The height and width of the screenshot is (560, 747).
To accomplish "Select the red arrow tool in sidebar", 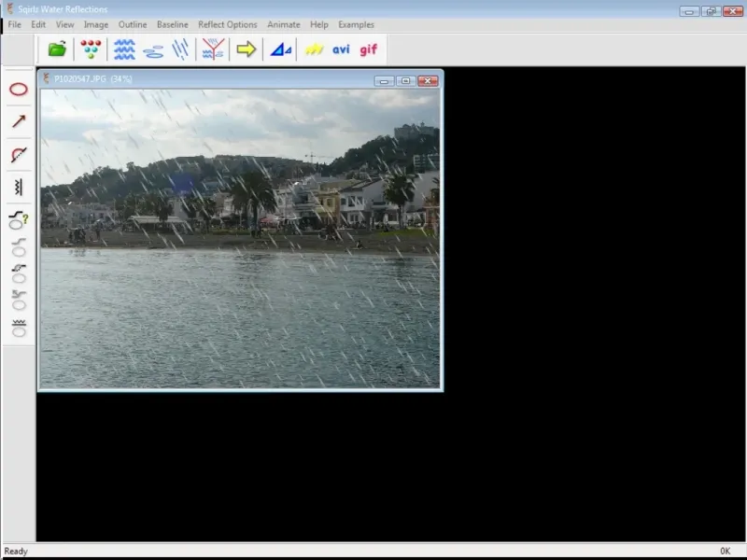I will click(19, 121).
